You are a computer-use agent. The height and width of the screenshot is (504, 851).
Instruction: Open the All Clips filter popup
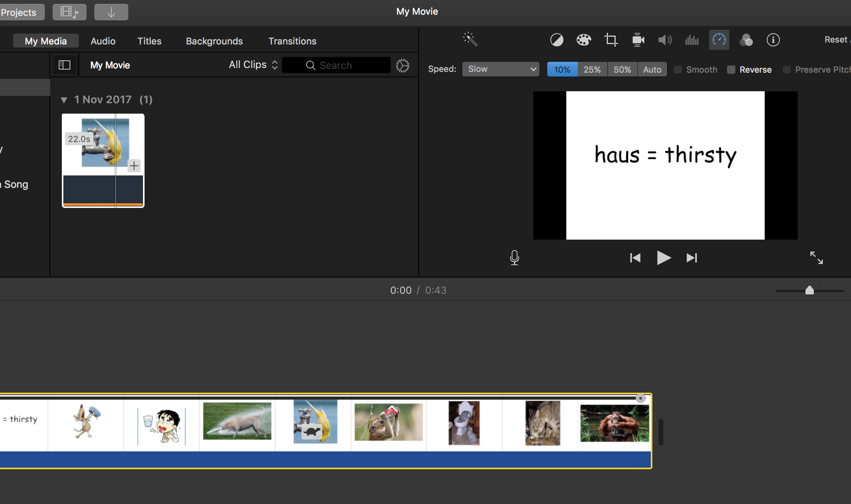(253, 65)
